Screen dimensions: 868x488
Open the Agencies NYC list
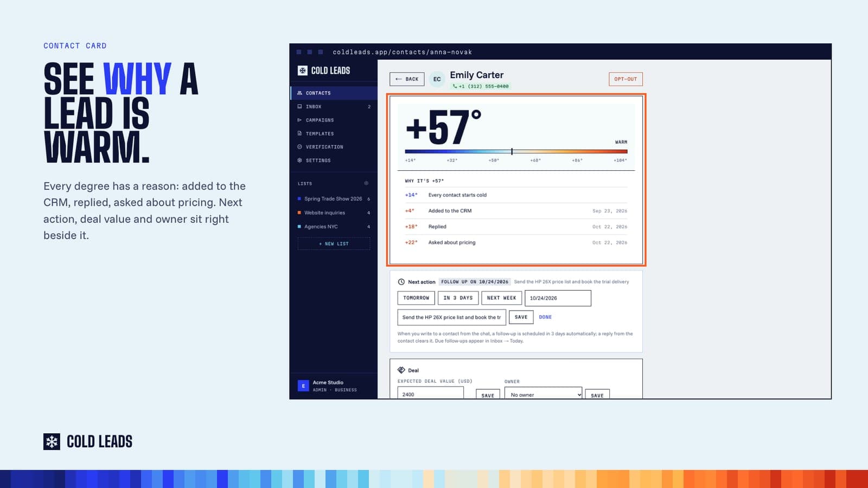[334, 227]
